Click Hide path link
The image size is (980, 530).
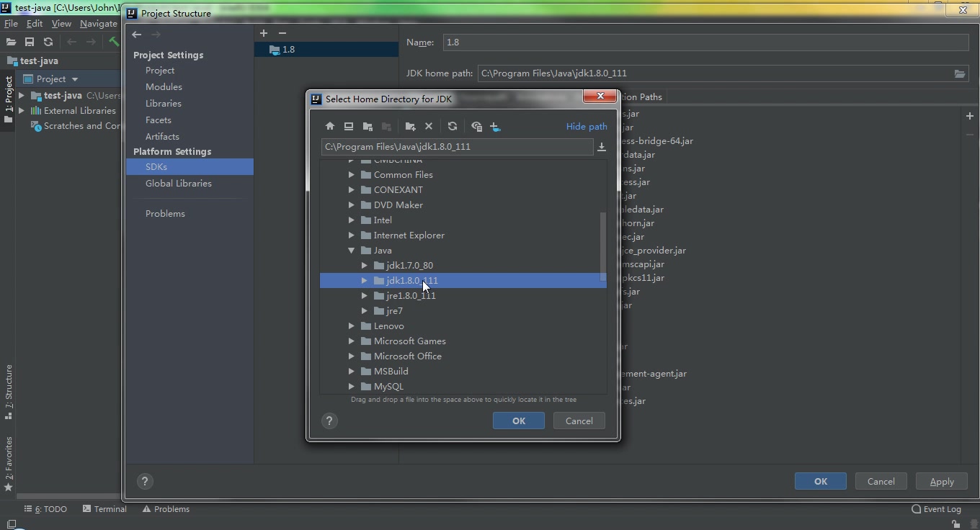(x=587, y=127)
